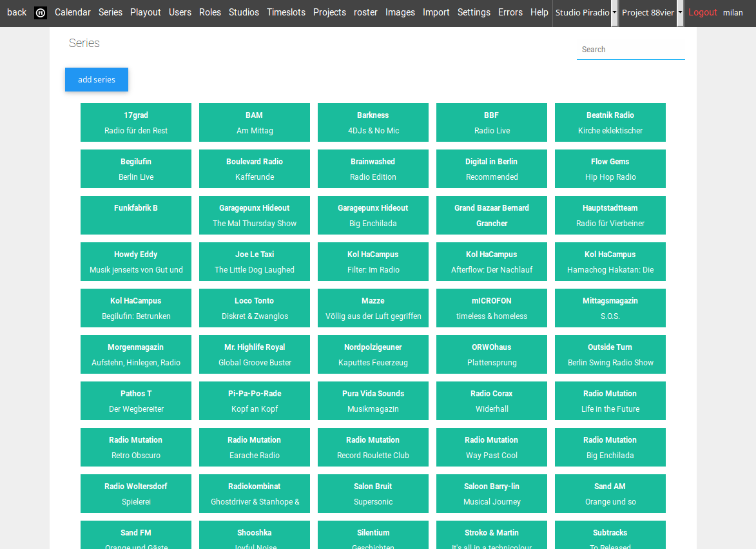Select the Errors menu item
Image resolution: width=756 pixels, height=549 pixels.
(x=510, y=12)
